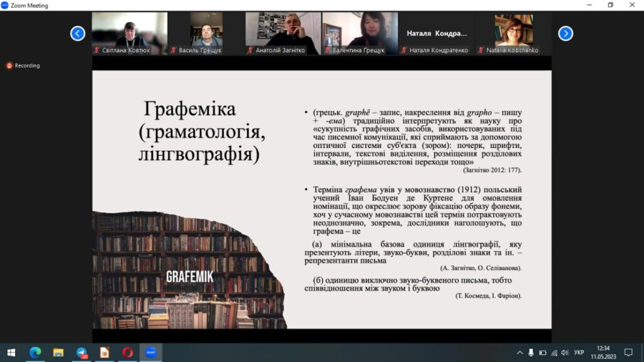The height and width of the screenshot is (362, 644).
Task: Click the Recording indicator
Action: [x=23, y=65]
